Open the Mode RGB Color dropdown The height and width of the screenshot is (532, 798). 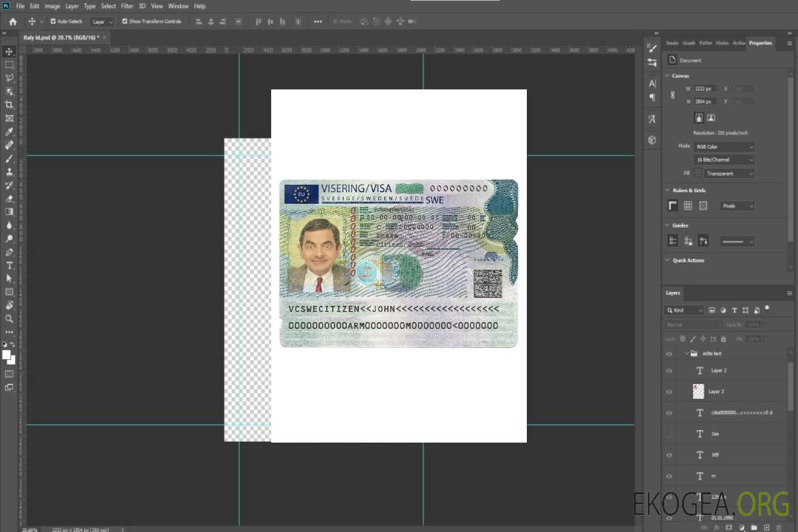[723, 146]
